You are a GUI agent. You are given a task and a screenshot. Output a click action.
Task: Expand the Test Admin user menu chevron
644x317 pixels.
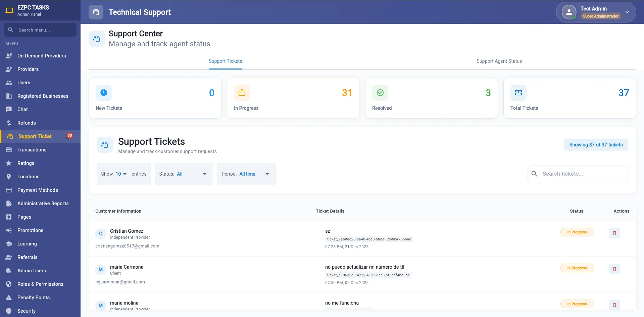coord(627,12)
